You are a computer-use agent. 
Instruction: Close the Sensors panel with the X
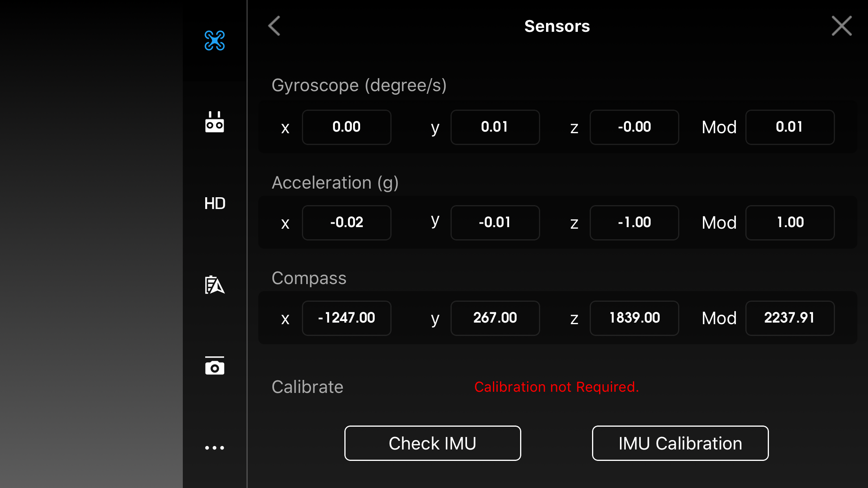[842, 26]
